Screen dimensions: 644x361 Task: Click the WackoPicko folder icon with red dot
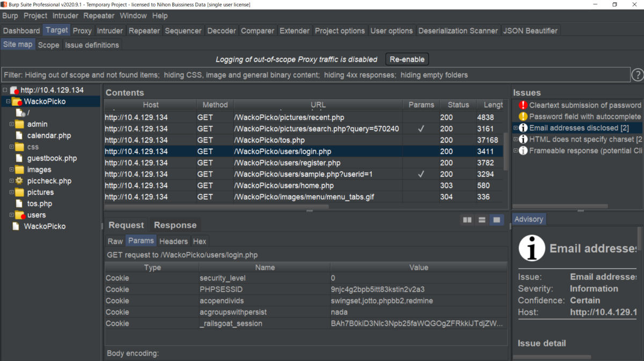[17, 102]
